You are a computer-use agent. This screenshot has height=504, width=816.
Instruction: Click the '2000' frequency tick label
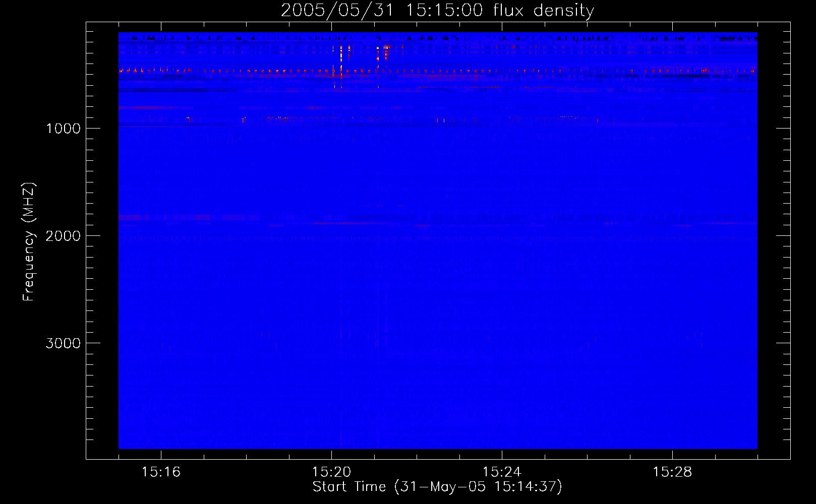(x=63, y=236)
